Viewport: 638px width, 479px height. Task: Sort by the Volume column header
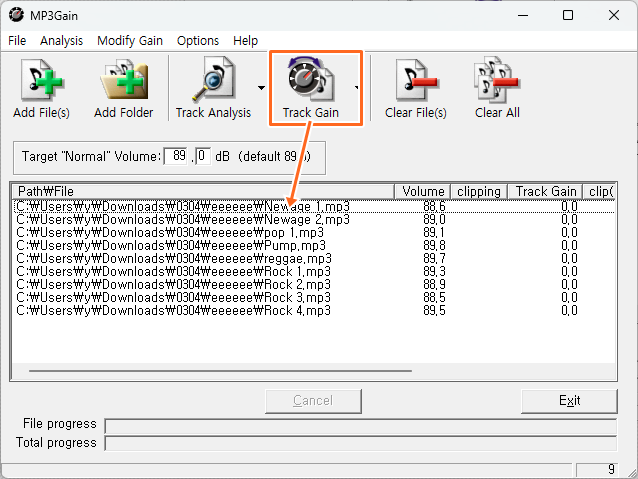pos(422,191)
